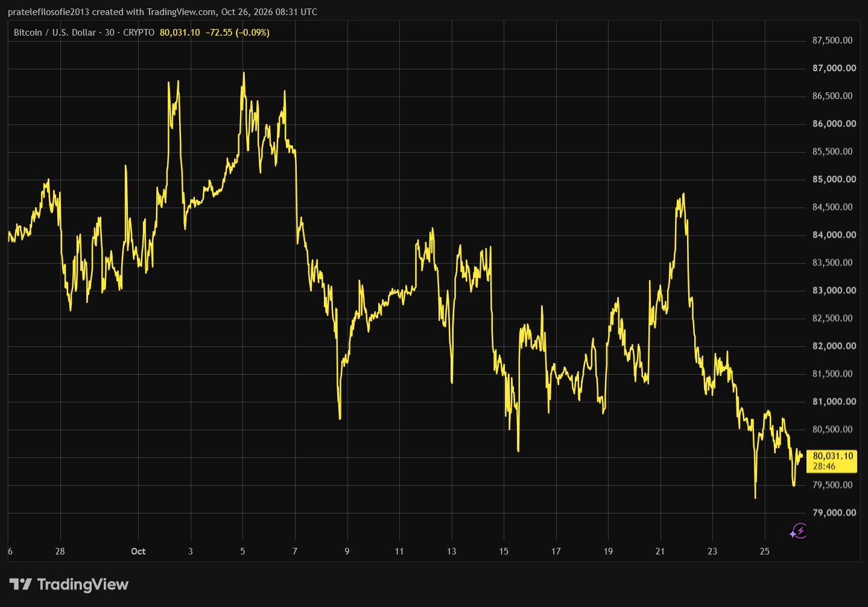Image resolution: width=868 pixels, height=607 pixels.
Task: Click the yellow current price tag on the price axis
Action: [831, 461]
